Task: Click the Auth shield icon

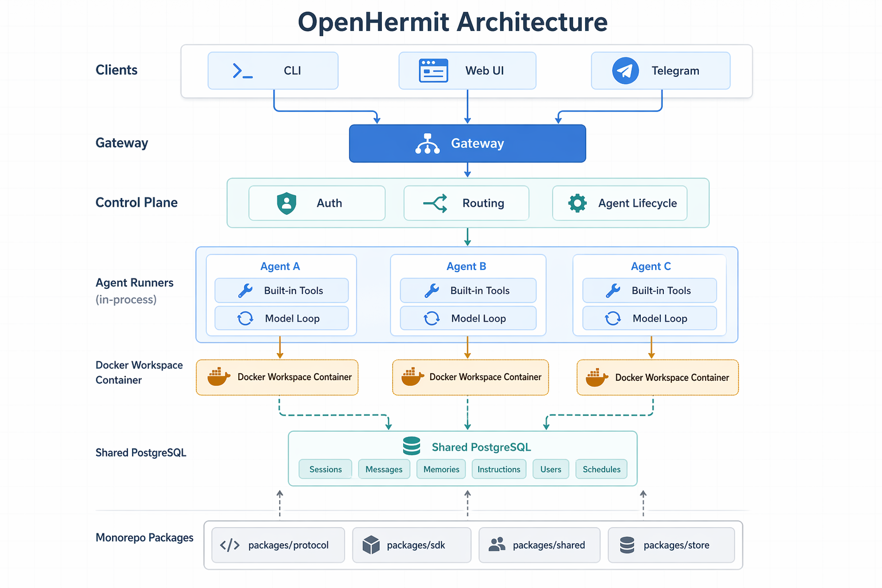Action: coord(287,203)
